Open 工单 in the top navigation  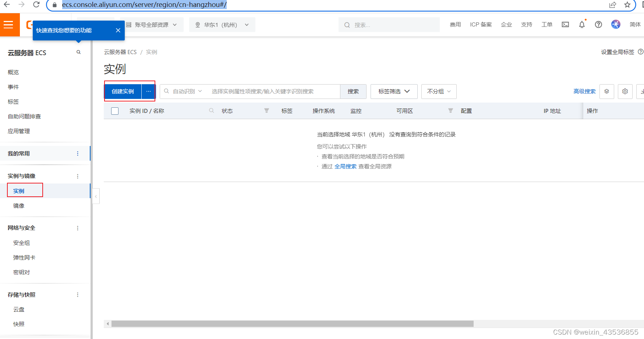coord(547,24)
